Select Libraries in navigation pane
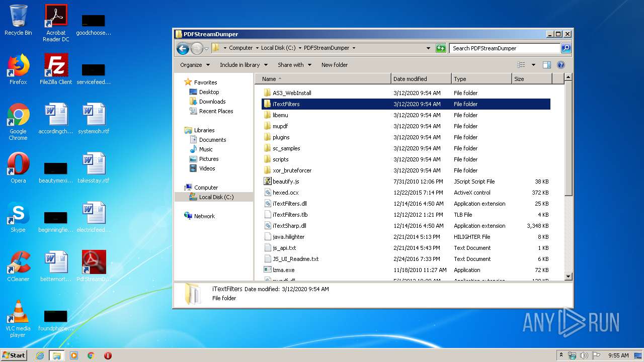Screen dimensions: 644x362 tap(200, 130)
